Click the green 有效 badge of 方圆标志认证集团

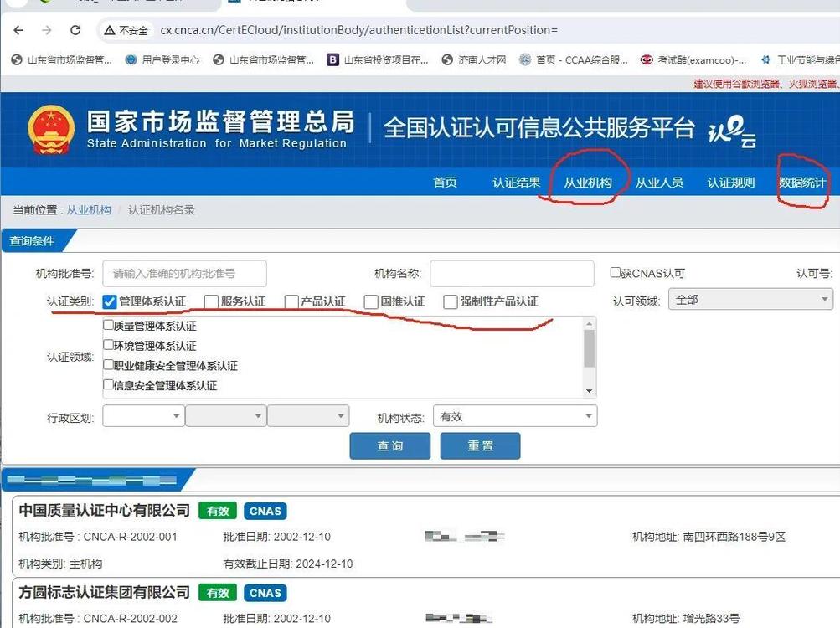218,593
